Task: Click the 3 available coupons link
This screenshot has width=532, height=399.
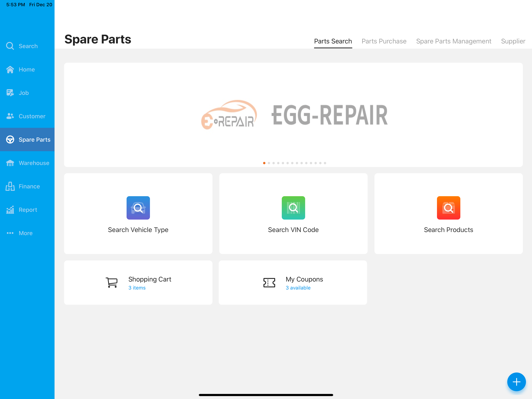Action: point(298,288)
